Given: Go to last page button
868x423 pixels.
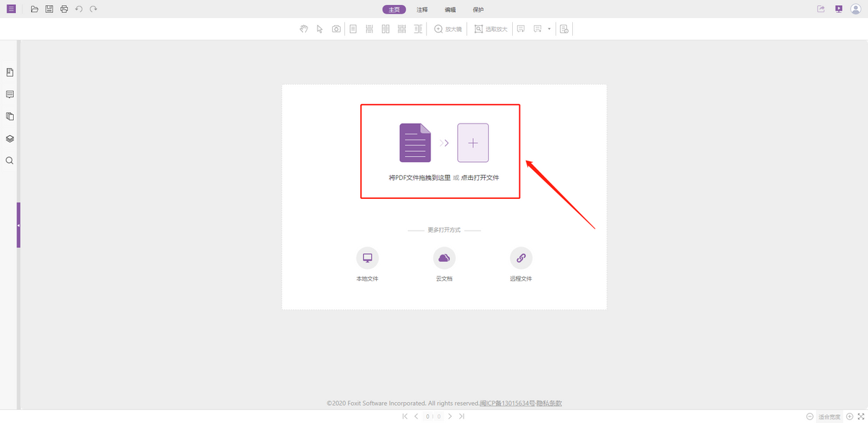Looking at the screenshot, I should click(x=461, y=416).
